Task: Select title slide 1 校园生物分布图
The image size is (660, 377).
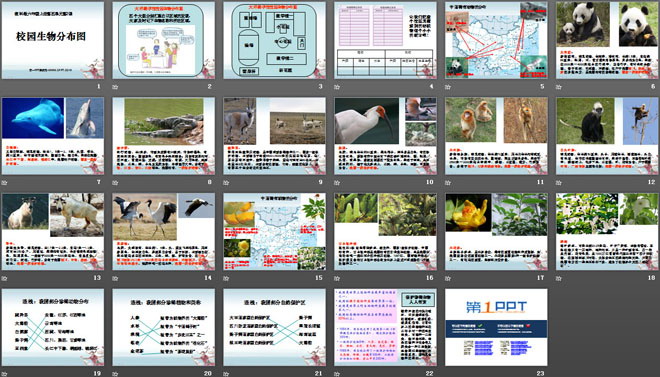Action: (53, 40)
